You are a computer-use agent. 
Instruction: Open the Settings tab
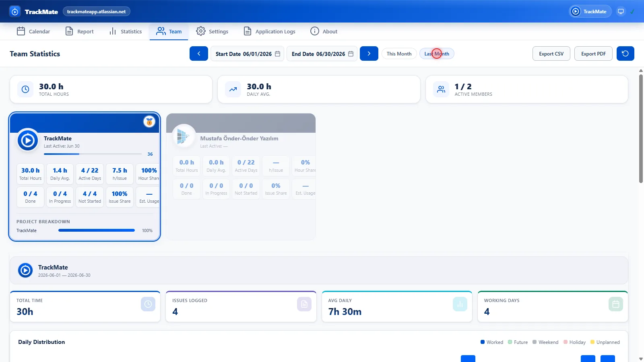(x=212, y=31)
